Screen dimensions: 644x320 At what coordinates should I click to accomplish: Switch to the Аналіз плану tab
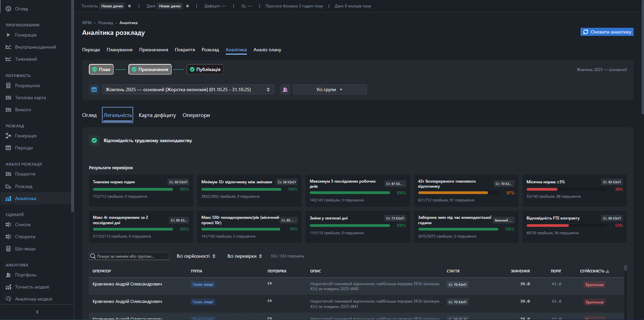267,50
